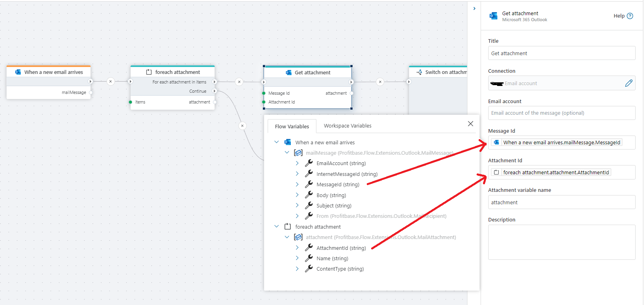The image size is (644, 305).
Task: Click the Description text area
Action: tap(561, 242)
